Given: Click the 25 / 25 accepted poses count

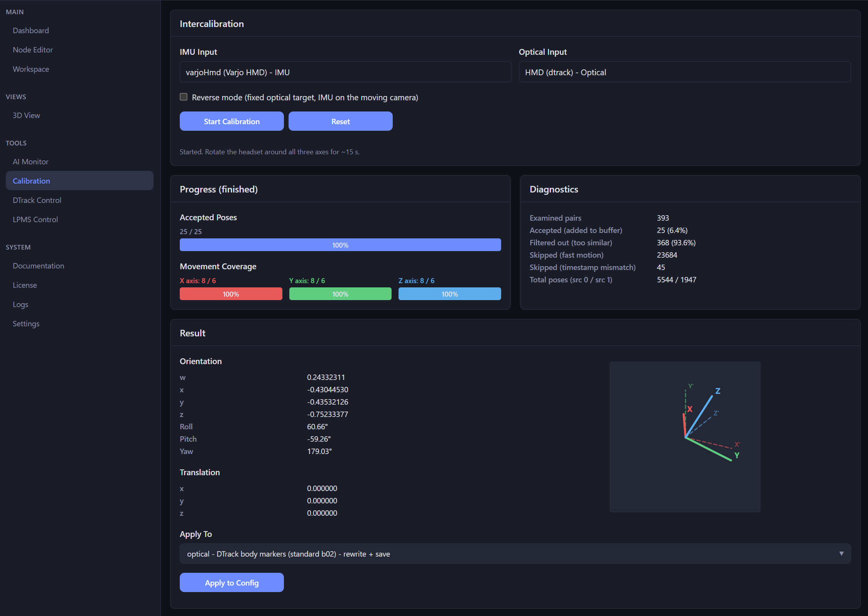Looking at the screenshot, I should pyautogui.click(x=191, y=231).
